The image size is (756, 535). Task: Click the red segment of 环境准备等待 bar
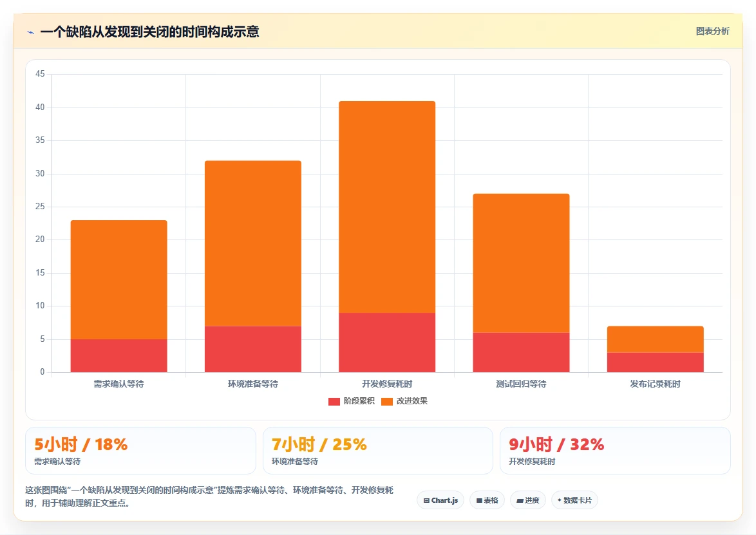coord(253,349)
